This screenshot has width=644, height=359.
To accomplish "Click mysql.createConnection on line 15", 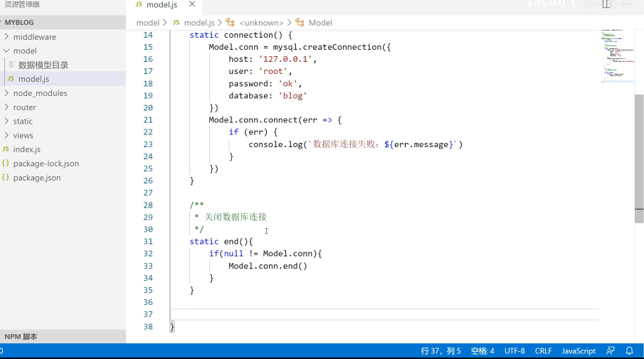I will [327, 47].
